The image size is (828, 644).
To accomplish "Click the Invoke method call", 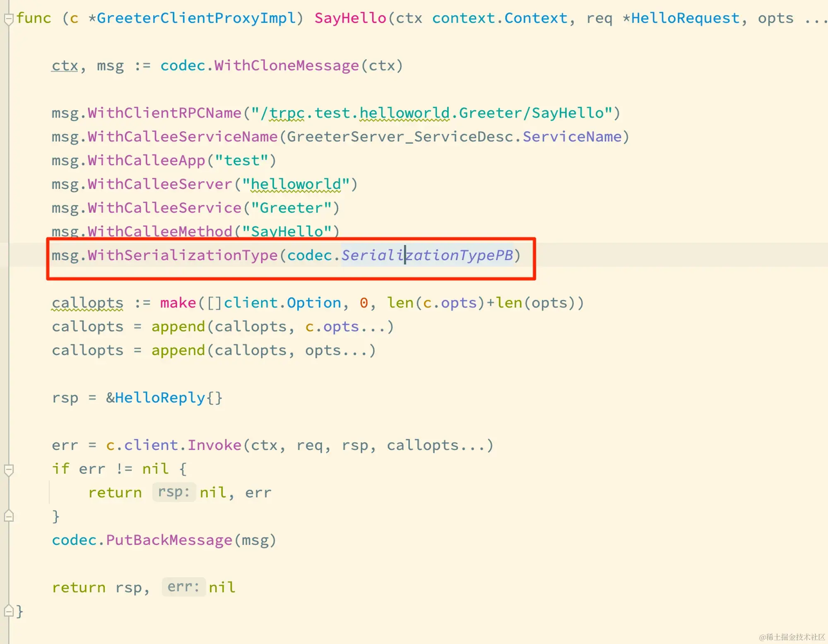I will [x=214, y=445].
